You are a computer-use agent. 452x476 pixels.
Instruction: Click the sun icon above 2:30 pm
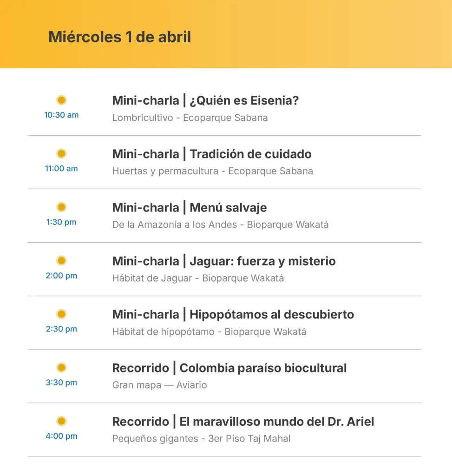point(61,314)
